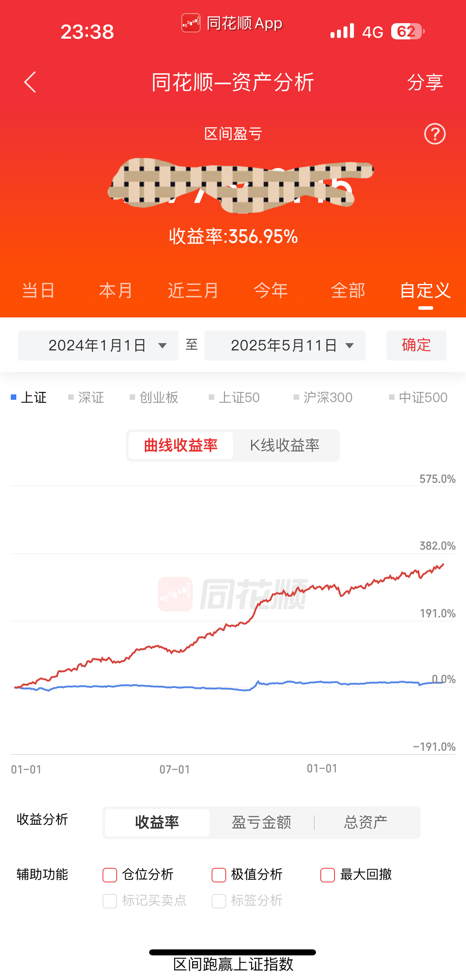Open end date 2025年5月11日 dropdown
Viewport: 466px width, 980px height.
[285, 345]
